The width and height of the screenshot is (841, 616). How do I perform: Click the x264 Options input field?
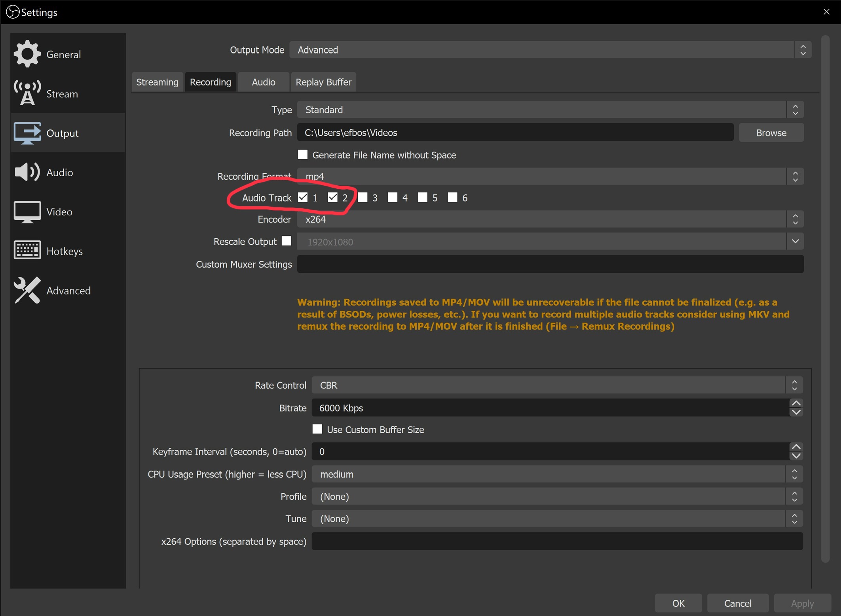click(x=557, y=541)
